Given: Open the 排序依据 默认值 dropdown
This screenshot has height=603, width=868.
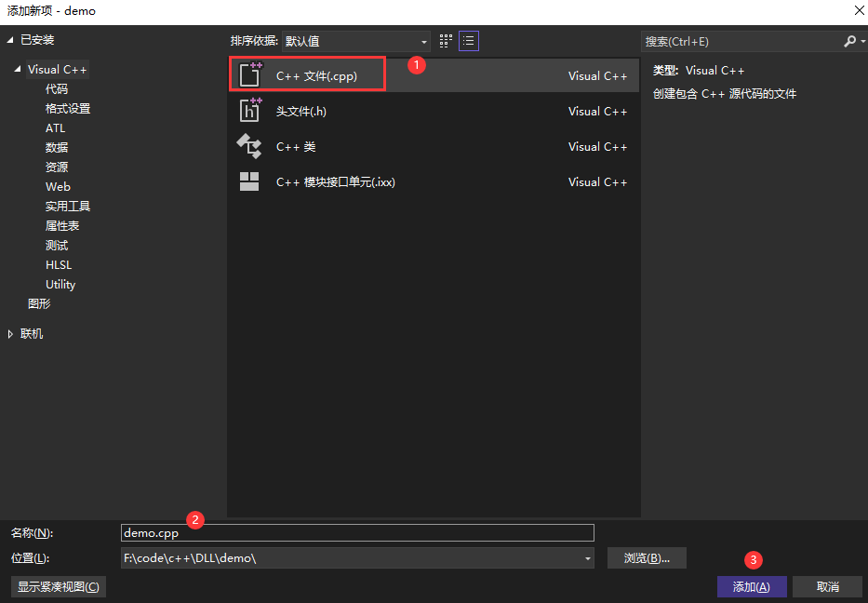Looking at the screenshot, I should tap(356, 42).
